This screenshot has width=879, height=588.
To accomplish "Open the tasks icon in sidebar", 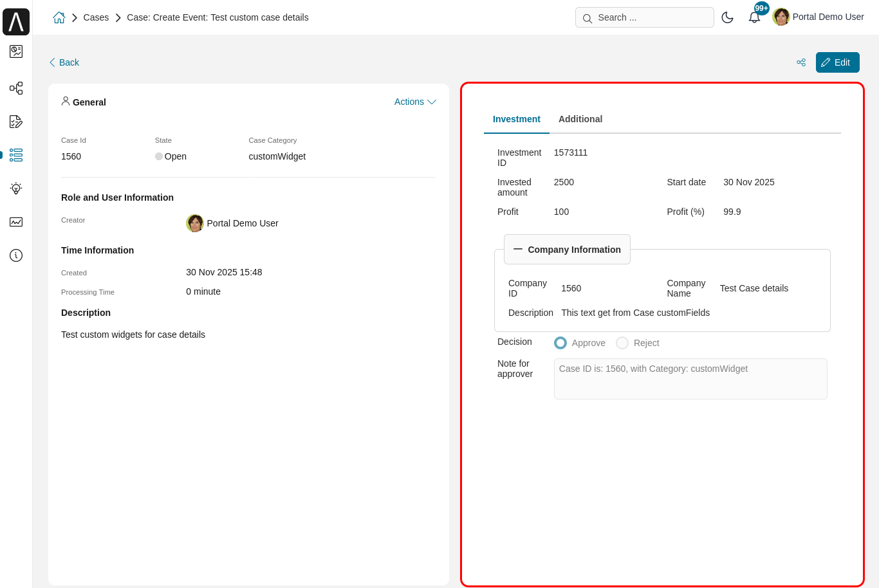I will pos(16,122).
